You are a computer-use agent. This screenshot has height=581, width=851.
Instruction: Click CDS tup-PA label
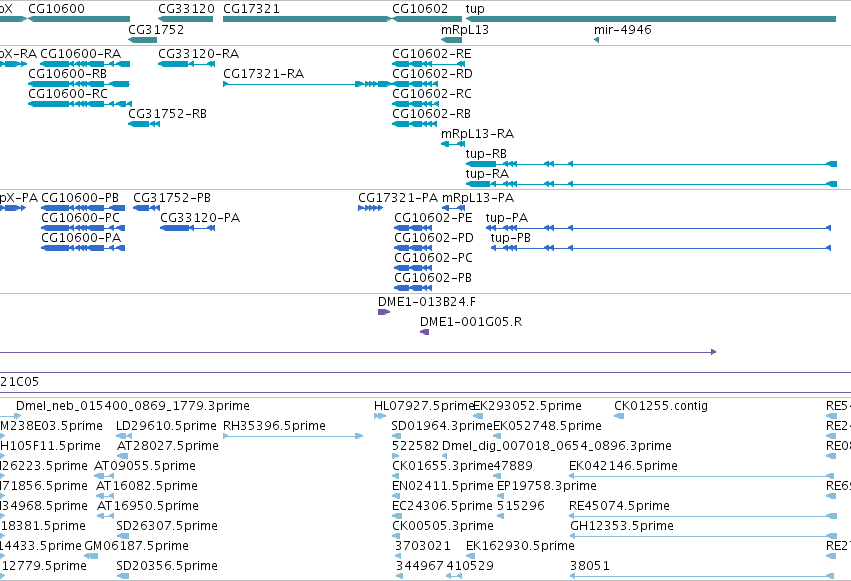click(x=507, y=218)
